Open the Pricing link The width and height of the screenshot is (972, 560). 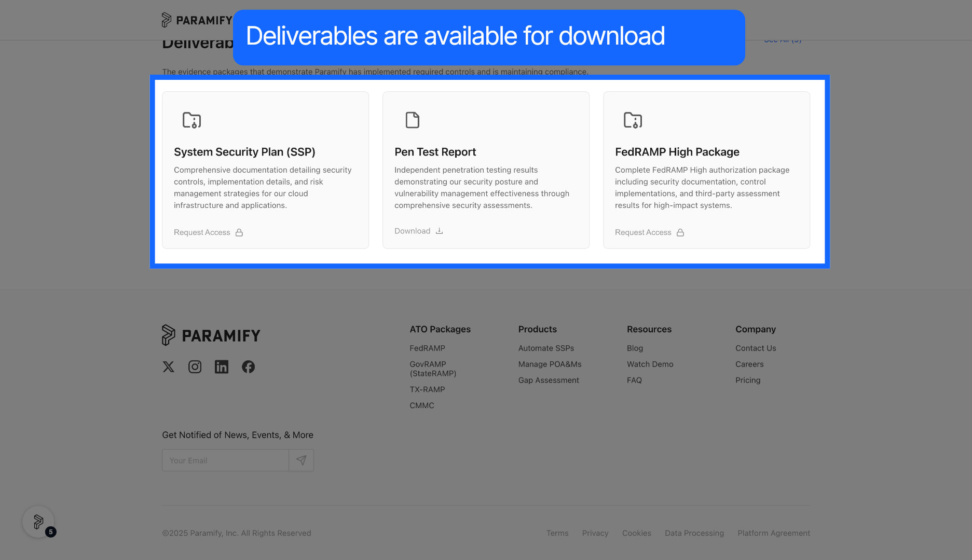pos(748,381)
